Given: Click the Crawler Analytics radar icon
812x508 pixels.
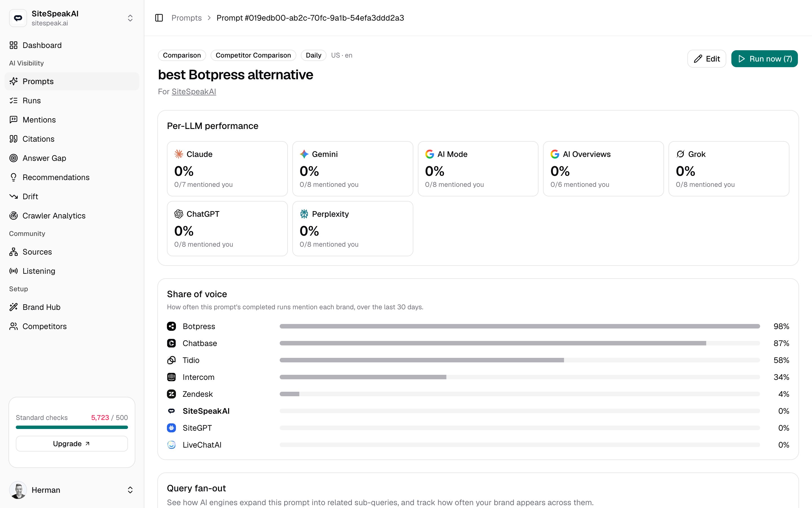Looking at the screenshot, I should (x=14, y=215).
